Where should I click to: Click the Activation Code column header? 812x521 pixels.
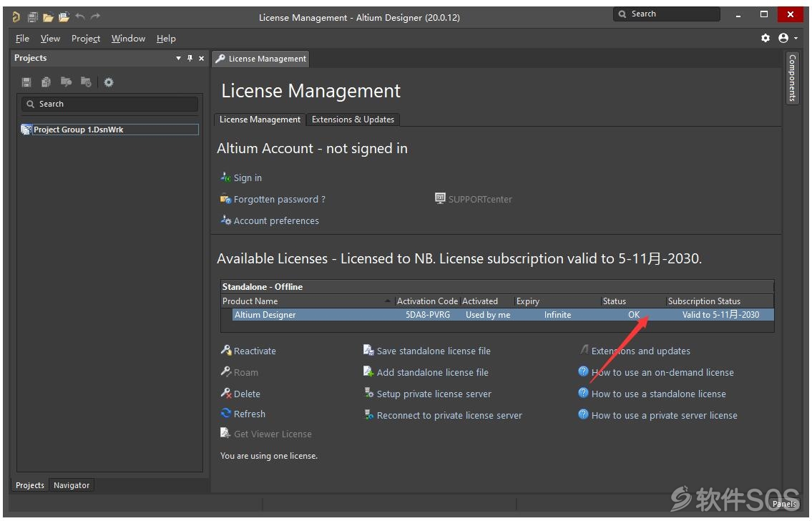[427, 301]
